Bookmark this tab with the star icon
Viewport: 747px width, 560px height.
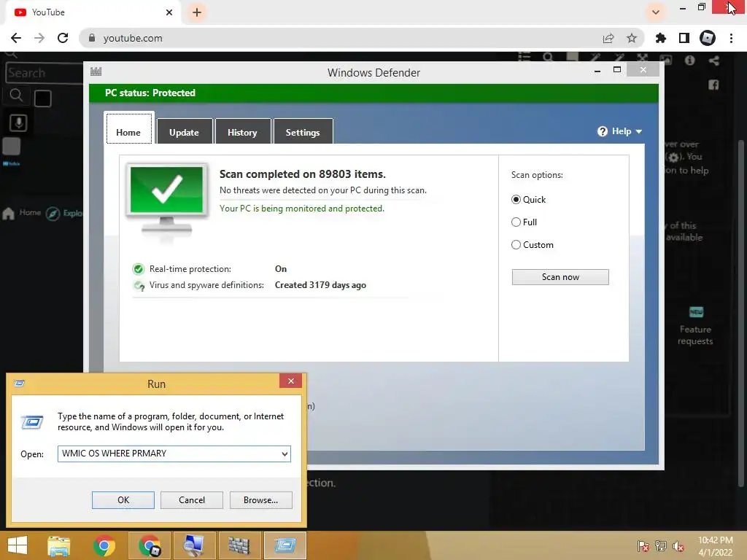pyautogui.click(x=632, y=38)
